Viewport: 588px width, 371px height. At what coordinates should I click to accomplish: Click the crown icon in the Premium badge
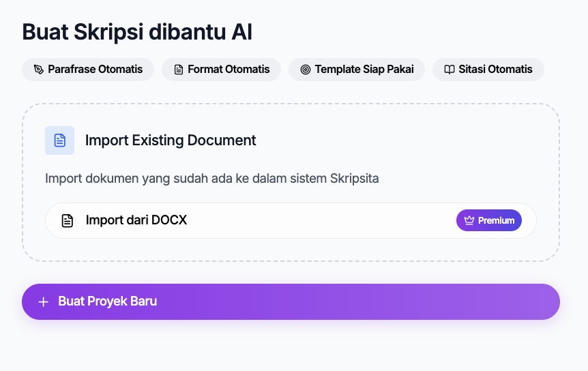(x=469, y=220)
